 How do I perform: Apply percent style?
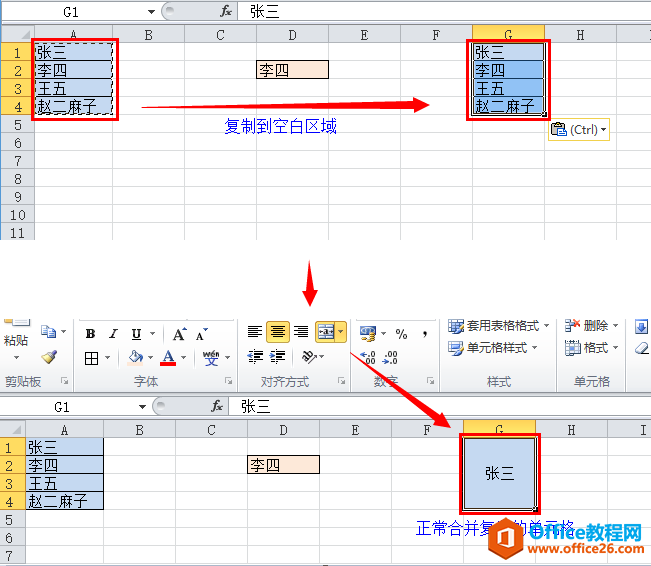[x=401, y=333]
